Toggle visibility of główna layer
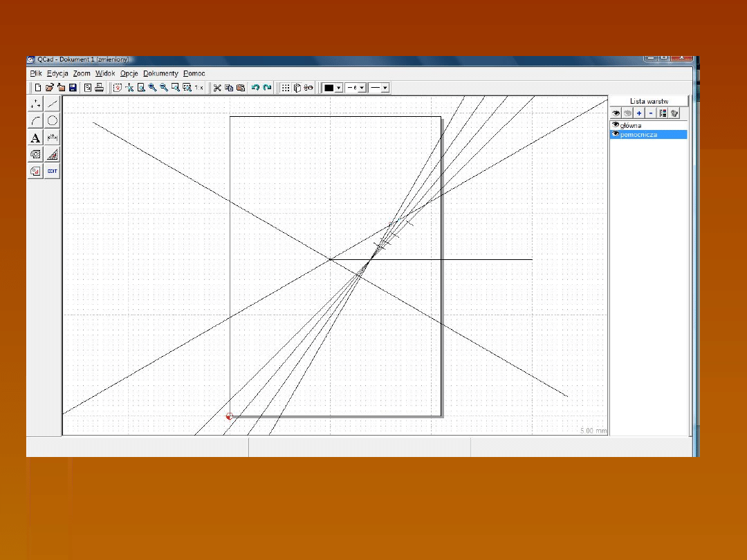The height and width of the screenshot is (560, 747). click(615, 125)
